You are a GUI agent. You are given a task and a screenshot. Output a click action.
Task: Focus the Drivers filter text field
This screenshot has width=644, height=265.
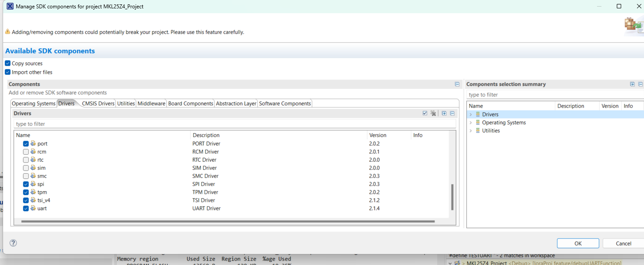pyautogui.click(x=234, y=124)
